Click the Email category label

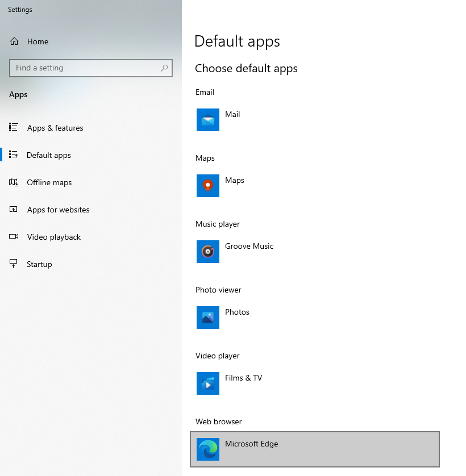point(205,92)
